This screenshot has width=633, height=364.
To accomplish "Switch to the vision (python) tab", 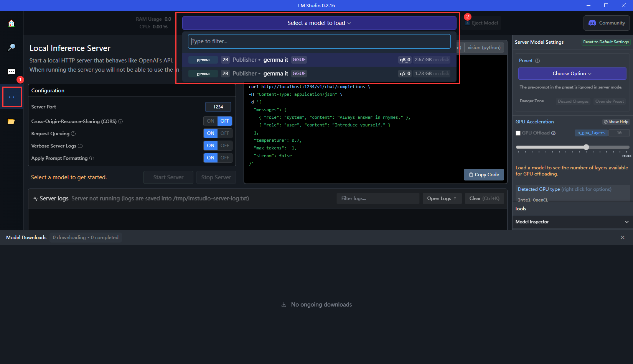I will click(484, 48).
